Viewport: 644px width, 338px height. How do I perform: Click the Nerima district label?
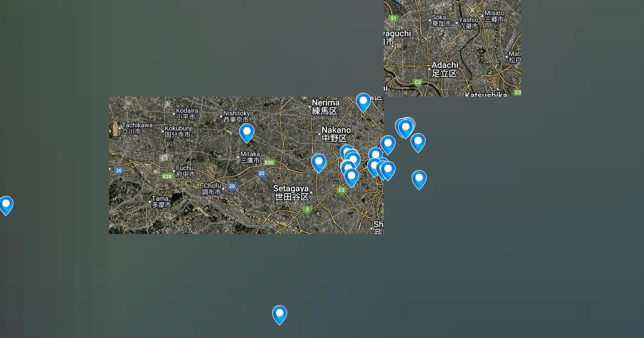[x=325, y=107]
